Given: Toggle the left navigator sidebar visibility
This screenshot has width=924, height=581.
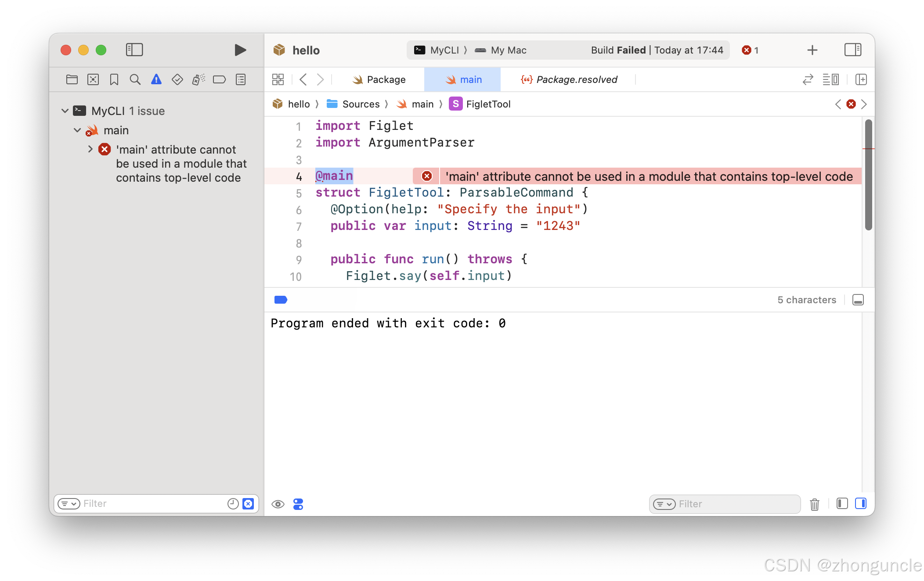Looking at the screenshot, I should 134,50.
